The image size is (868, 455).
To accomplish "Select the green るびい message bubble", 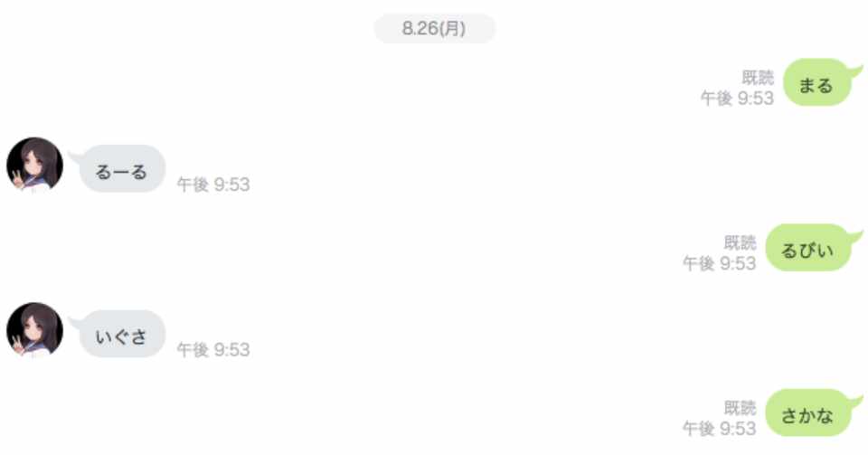I will pos(808,248).
